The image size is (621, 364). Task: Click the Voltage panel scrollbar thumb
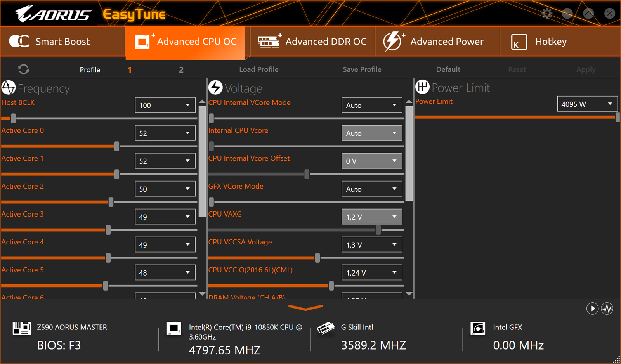[x=409, y=153]
